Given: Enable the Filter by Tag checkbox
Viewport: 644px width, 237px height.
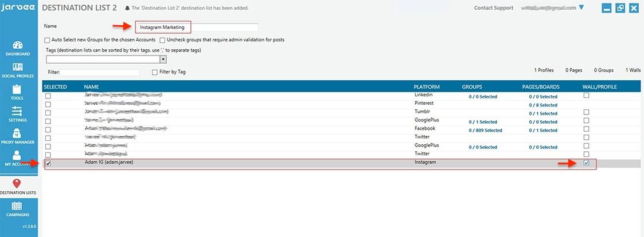Looking at the screenshot, I should (x=155, y=72).
